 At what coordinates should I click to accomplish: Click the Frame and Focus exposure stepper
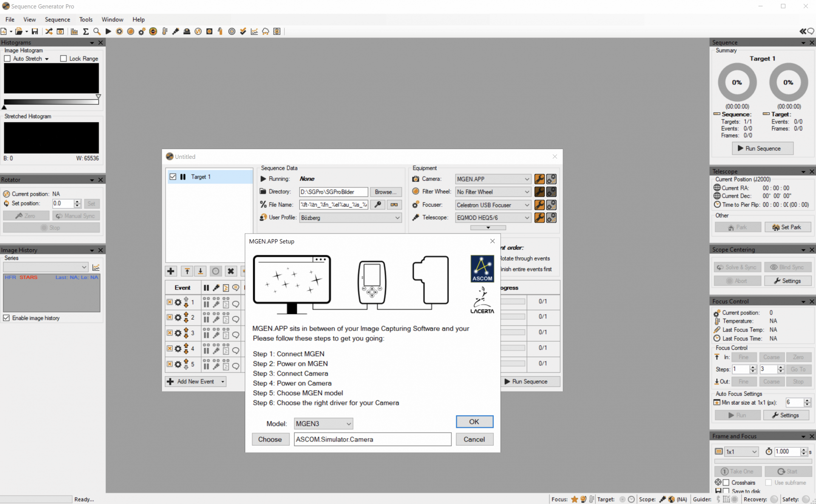(x=804, y=452)
